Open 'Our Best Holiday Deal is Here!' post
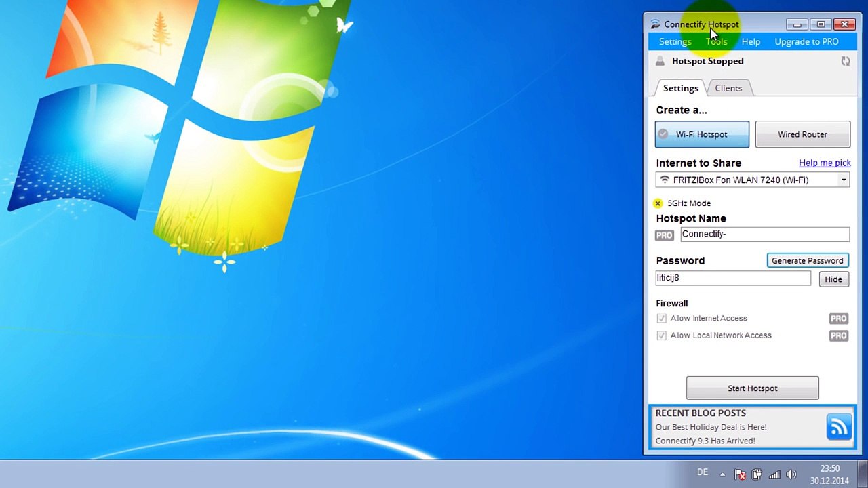This screenshot has height=488, width=868. pyautogui.click(x=711, y=427)
